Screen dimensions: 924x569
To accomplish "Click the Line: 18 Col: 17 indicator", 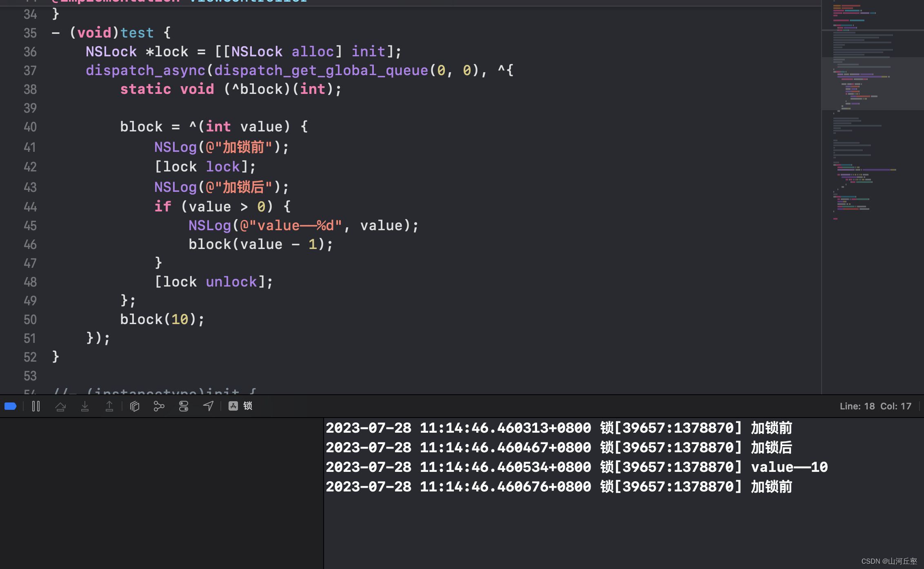I will point(875,406).
